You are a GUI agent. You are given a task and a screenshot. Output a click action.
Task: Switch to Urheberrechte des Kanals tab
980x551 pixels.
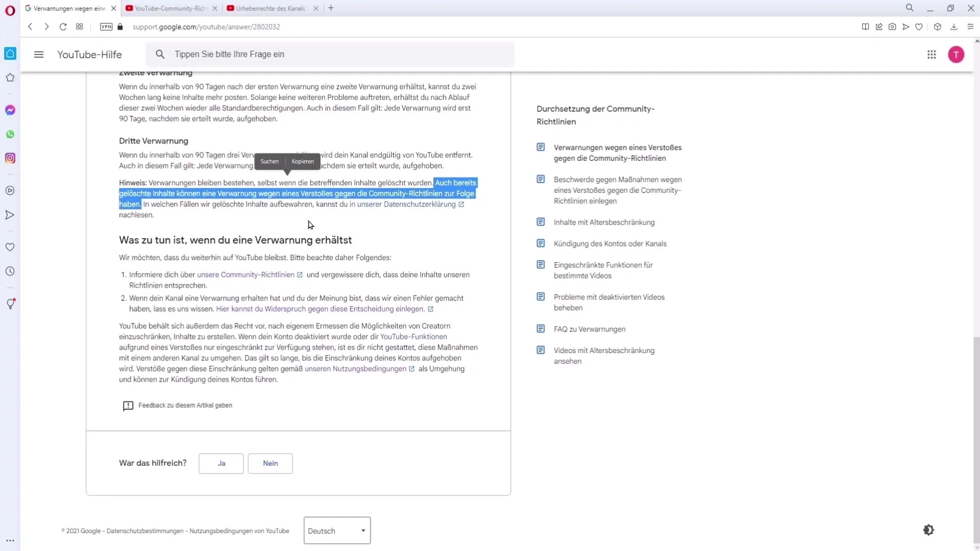pyautogui.click(x=271, y=8)
